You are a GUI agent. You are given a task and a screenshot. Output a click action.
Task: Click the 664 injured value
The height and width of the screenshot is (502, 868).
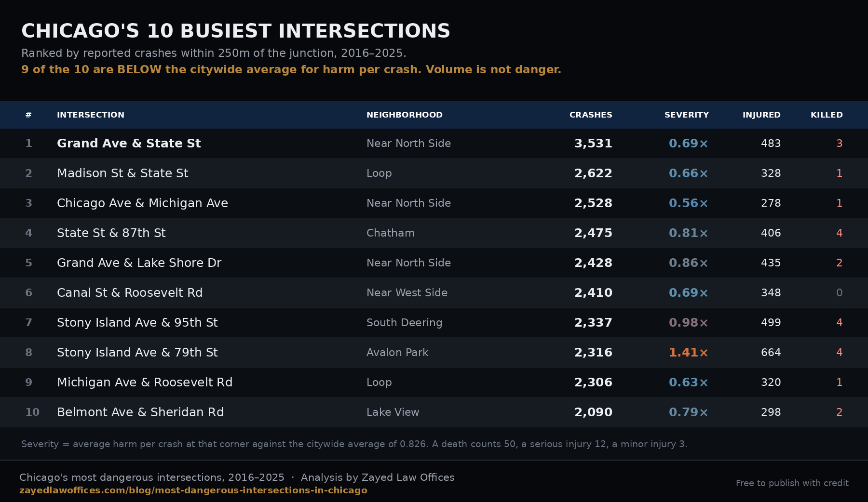click(771, 352)
